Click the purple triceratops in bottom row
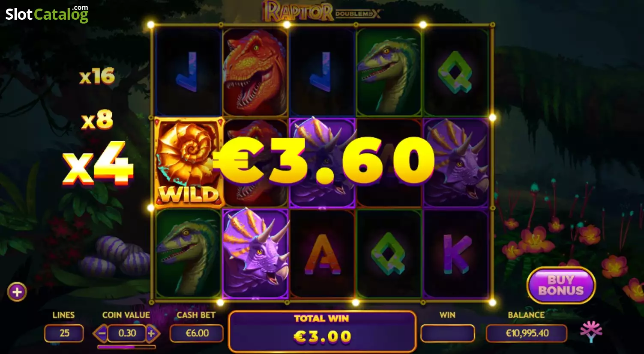644x354 pixels. click(255, 253)
